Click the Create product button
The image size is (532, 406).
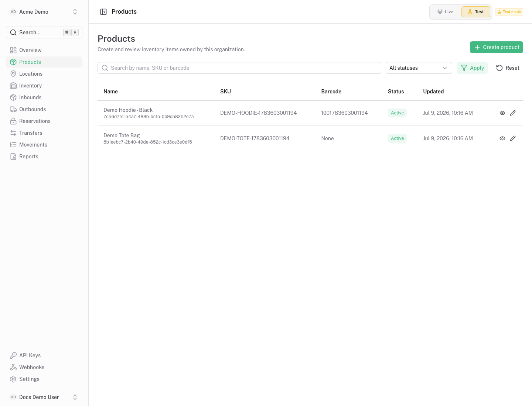[x=497, y=47]
